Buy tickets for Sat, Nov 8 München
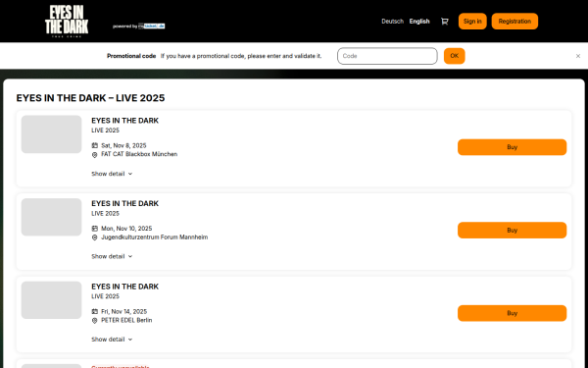The height and width of the screenshot is (368, 588). [x=512, y=147]
